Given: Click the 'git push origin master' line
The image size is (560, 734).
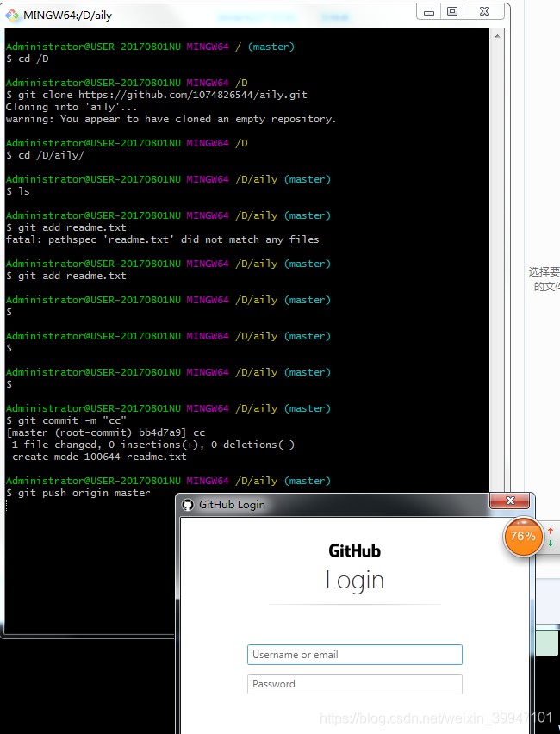Looking at the screenshot, I should tap(78, 493).
